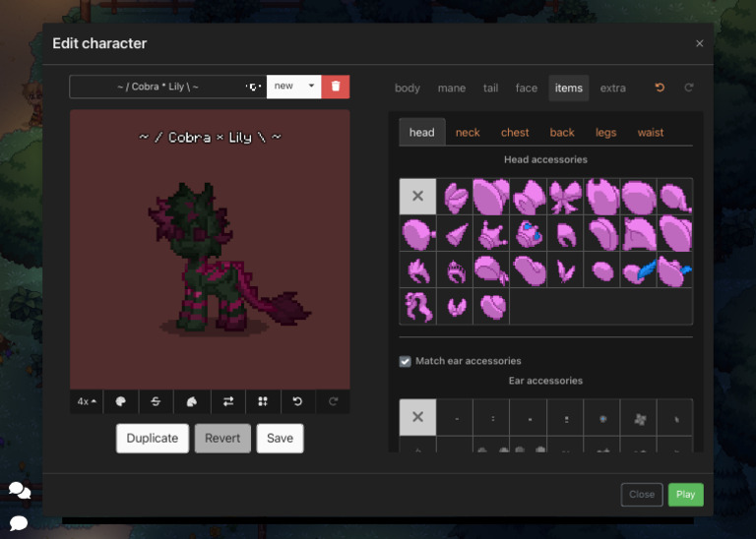The image size is (756, 539).
Task: Open the color palette tool below preview
Action: point(120,401)
